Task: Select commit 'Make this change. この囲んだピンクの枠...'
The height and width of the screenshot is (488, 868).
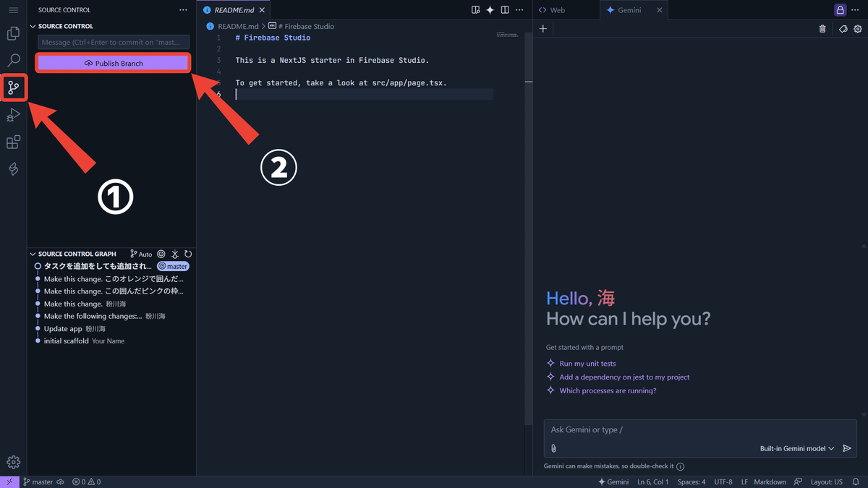Action: coord(114,291)
